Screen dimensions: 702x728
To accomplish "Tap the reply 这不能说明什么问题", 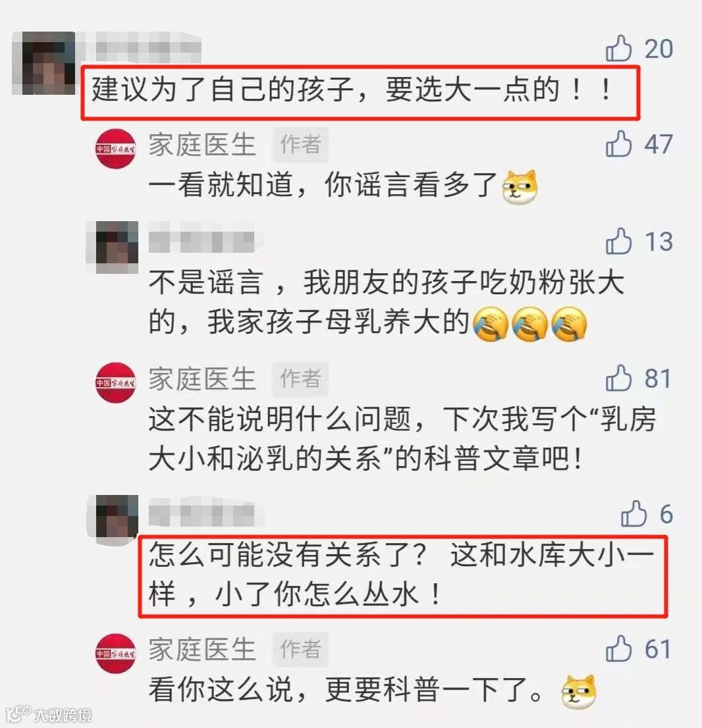I will click(x=402, y=439).
